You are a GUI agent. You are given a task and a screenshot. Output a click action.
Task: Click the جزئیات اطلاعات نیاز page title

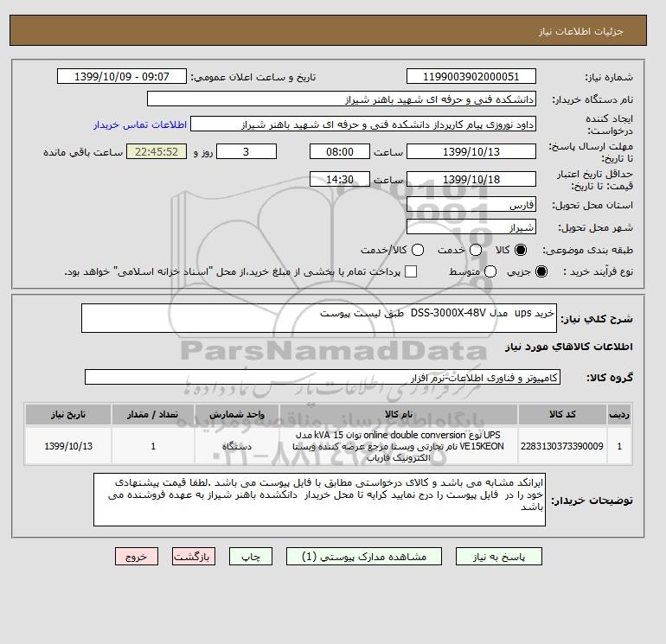tap(580, 31)
